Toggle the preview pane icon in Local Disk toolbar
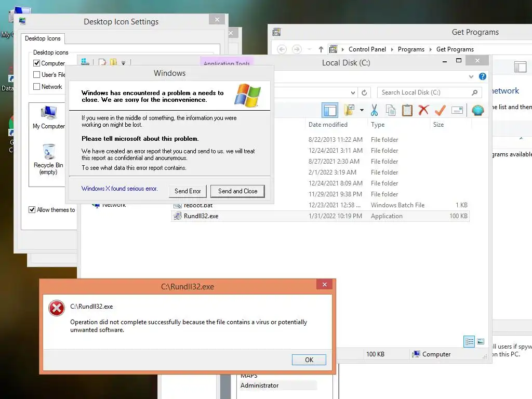The height and width of the screenshot is (399, 532). [x=330, y=110]
